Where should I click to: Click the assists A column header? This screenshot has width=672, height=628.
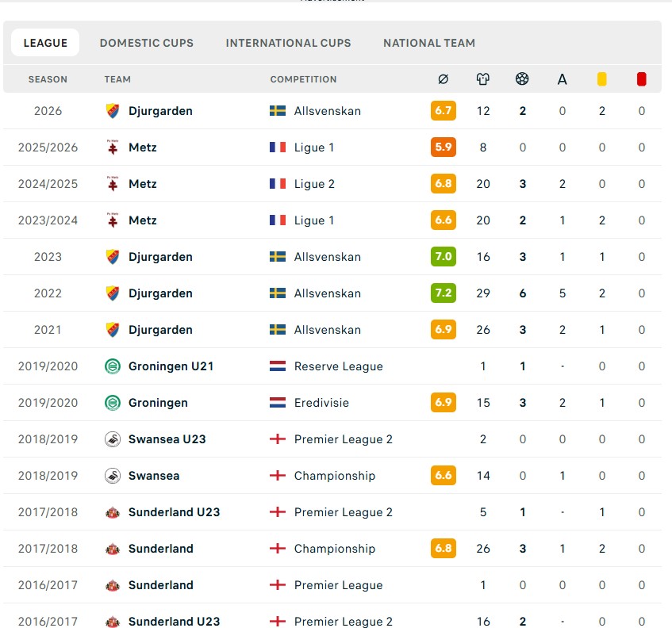(562, 79)
